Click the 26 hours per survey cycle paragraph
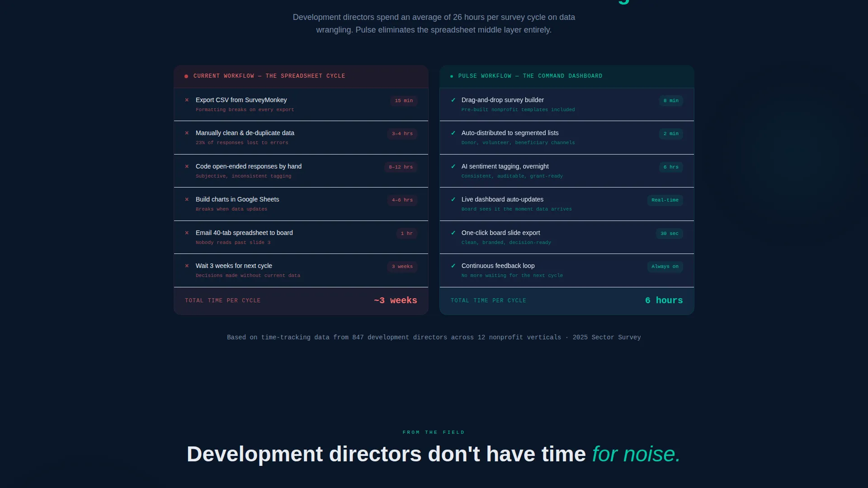The height and width of the screenshot is (488, 868). tap(434, 23)
